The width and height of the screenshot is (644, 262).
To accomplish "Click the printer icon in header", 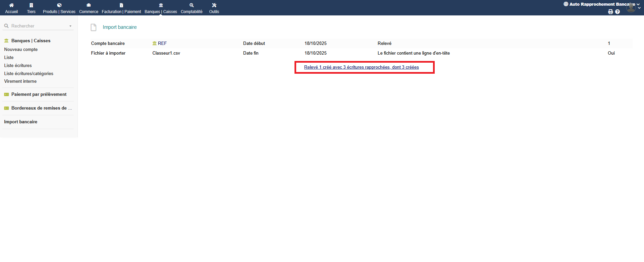I will pos(610,12).
